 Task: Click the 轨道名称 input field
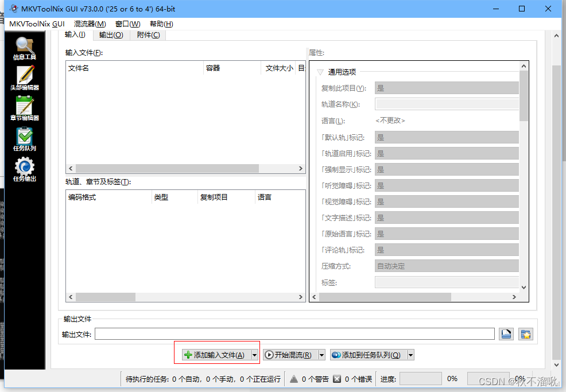[x=447, y=104]
